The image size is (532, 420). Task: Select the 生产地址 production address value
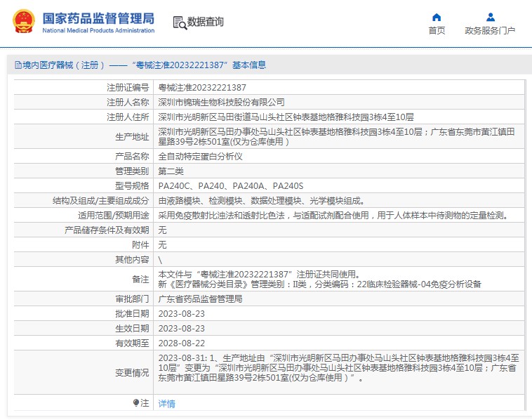coord(337,136)
